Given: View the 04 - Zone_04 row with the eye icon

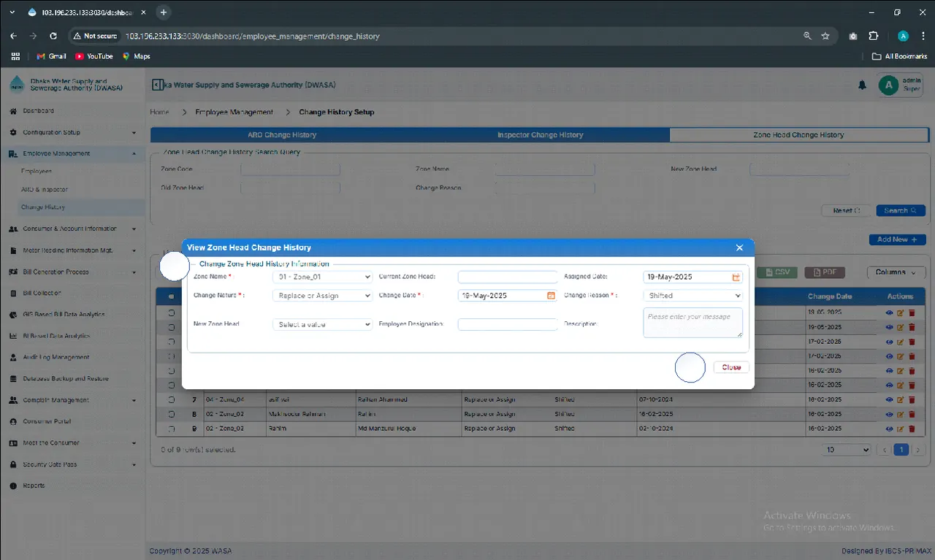Looking at the screenshot, I should pyautogui.click(x=889, y=400).
